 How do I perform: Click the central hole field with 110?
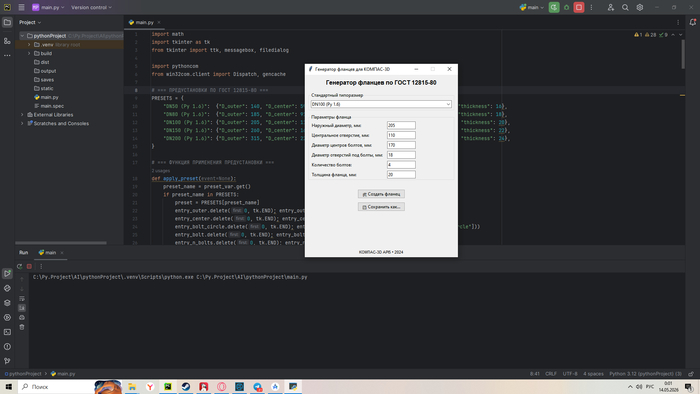(x=401, y=135)
